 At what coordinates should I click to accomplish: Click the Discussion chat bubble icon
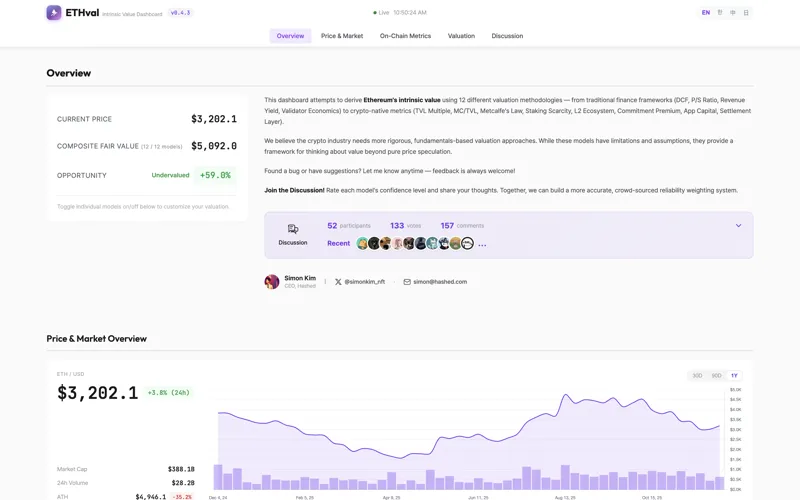293,229
